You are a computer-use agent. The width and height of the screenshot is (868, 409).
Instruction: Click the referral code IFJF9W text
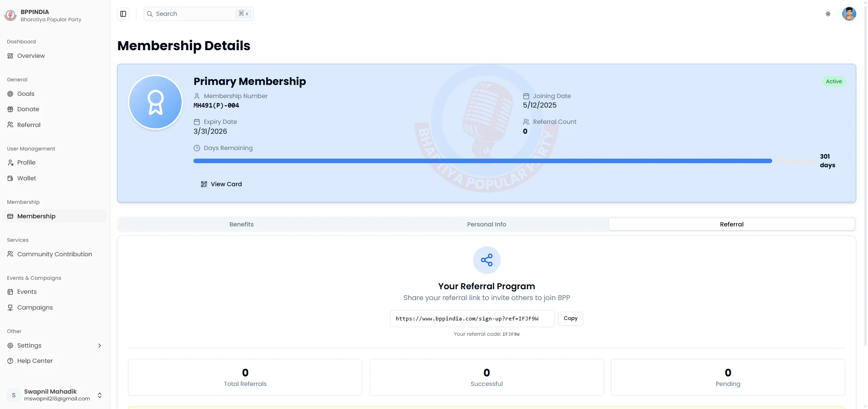511,334
